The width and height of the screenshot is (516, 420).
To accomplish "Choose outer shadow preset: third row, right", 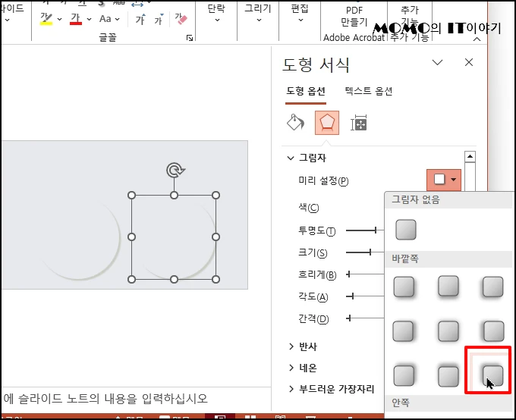I will click(x=492, y=375).
